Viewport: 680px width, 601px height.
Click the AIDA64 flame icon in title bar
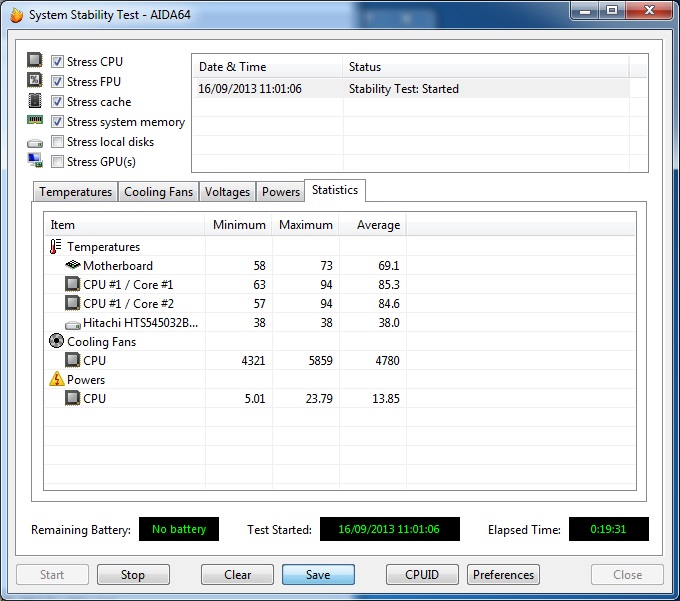(x=16, y=15)
